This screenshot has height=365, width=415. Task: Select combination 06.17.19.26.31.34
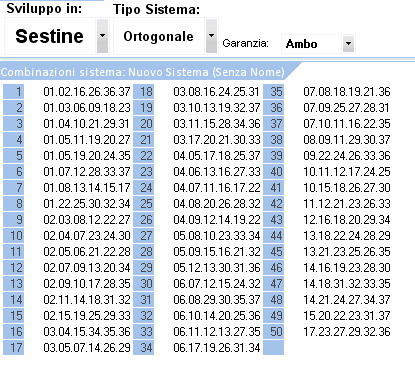pyautogui.click(x=217, y=348)
